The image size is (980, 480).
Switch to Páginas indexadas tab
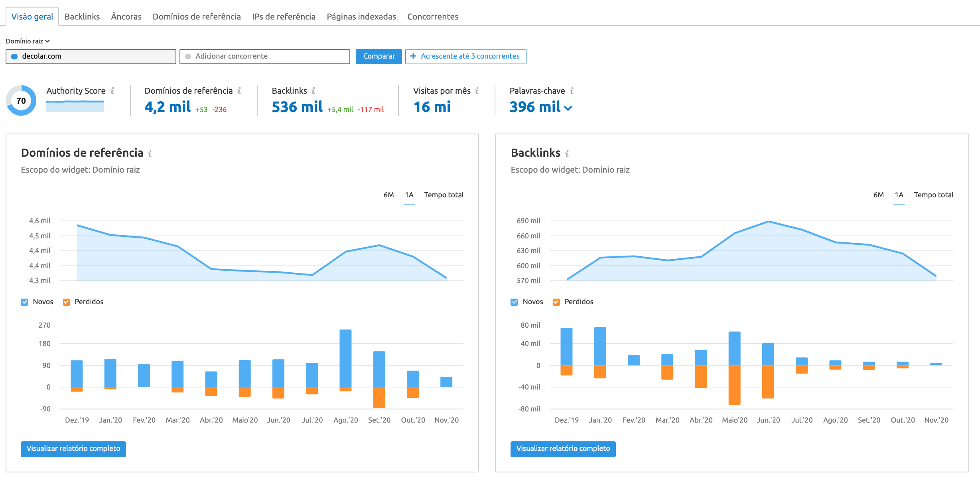tap(361, 17)
